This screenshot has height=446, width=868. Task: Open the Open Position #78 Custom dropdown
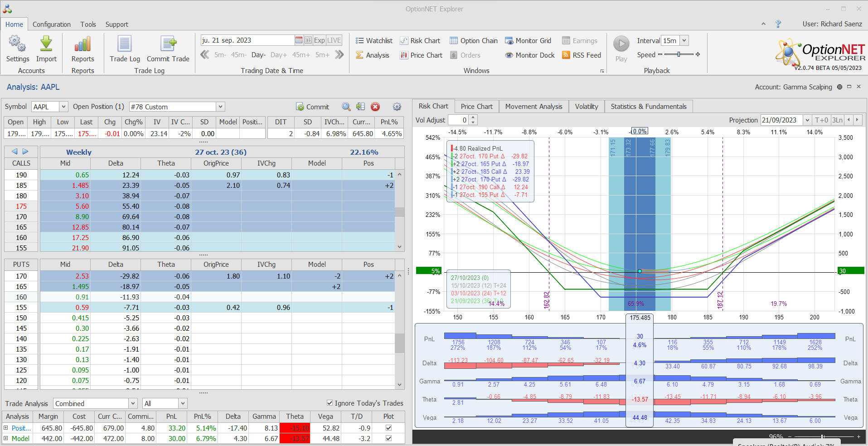220,107
